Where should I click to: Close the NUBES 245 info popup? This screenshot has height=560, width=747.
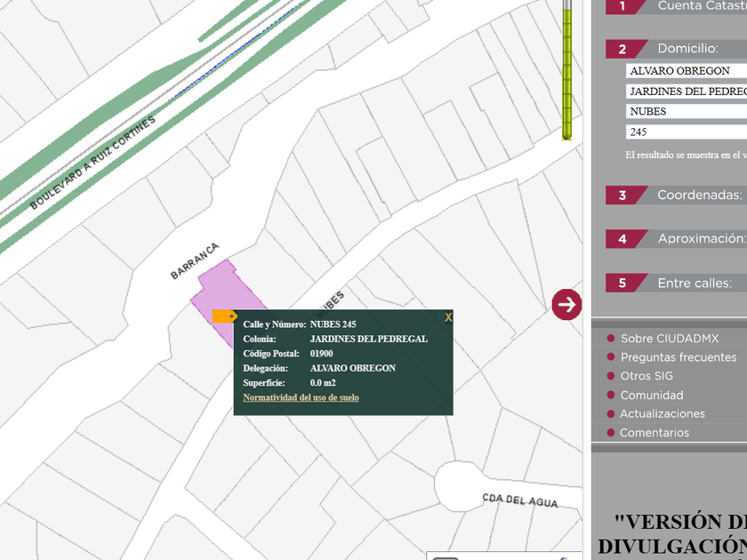tap(448, 317)
